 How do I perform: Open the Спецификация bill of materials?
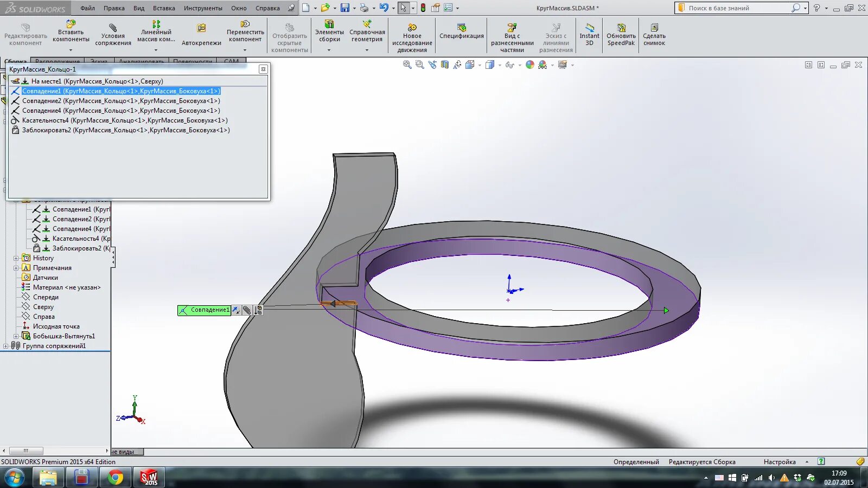coord(462,31)
